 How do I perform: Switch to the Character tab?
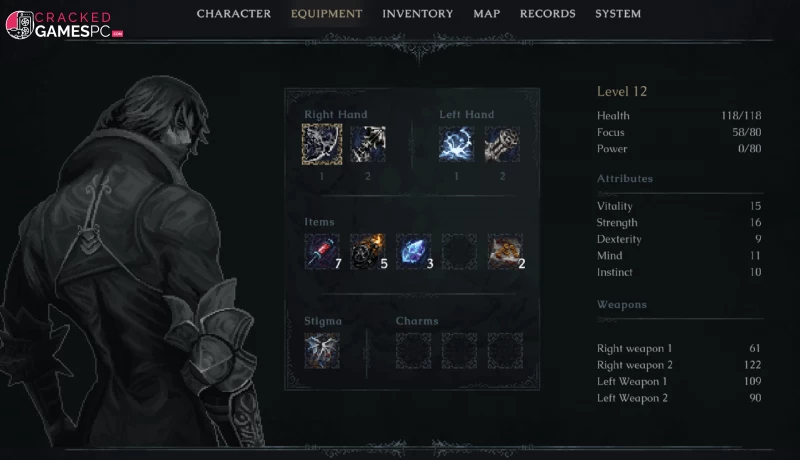tap(234, 14)
